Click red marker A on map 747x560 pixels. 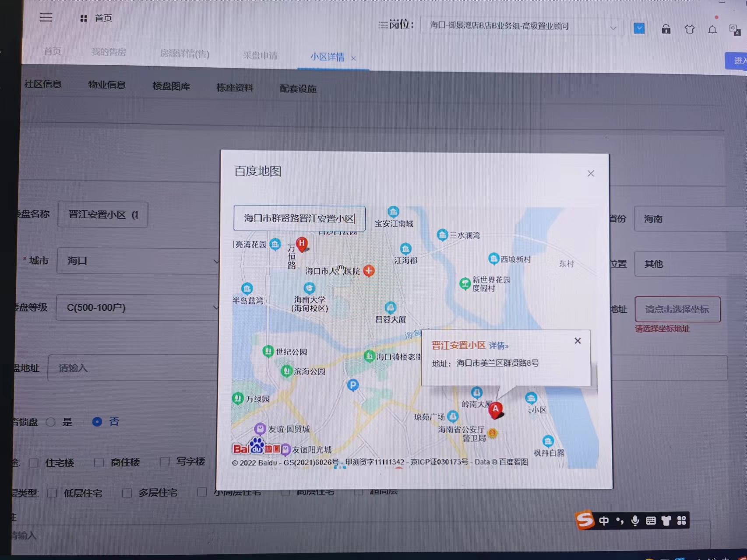click(495, 409)
